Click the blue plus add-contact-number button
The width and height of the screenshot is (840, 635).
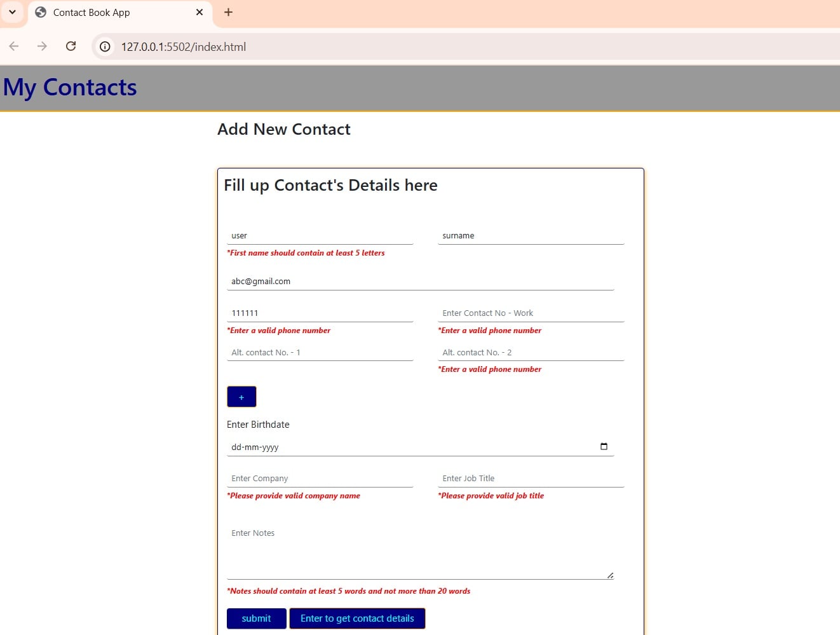(x=241, y=397)
